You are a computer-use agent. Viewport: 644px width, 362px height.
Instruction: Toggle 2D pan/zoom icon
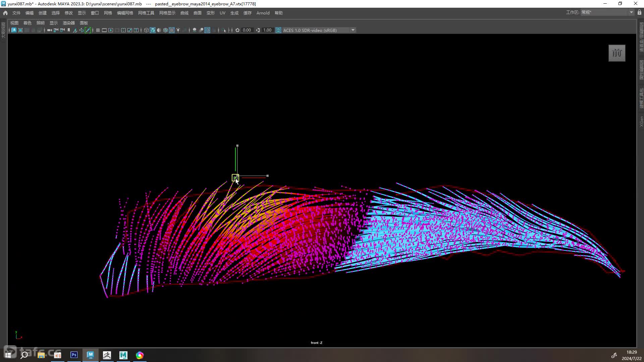(82, 30)
